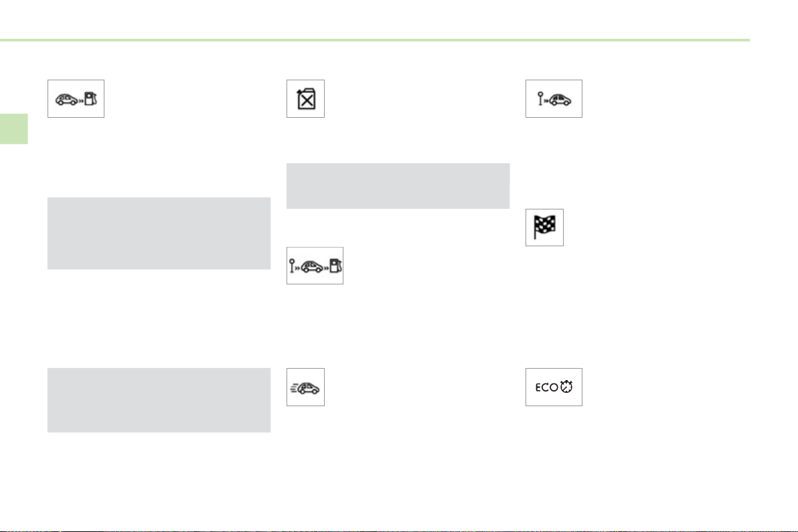Click the green section tab on left edge
This screenshot has width=798, height=532.
coord(14,128)
